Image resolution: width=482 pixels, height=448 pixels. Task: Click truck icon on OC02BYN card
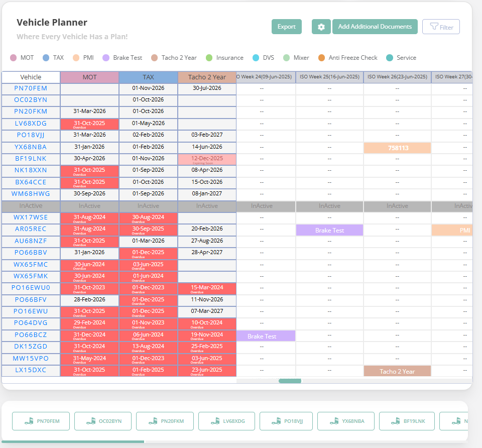tap(90, 421)
